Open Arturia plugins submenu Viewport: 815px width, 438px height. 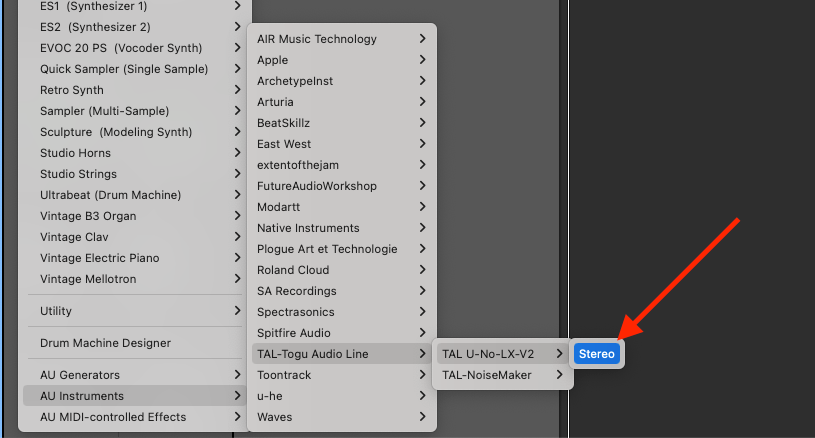(x=341, y=102)
